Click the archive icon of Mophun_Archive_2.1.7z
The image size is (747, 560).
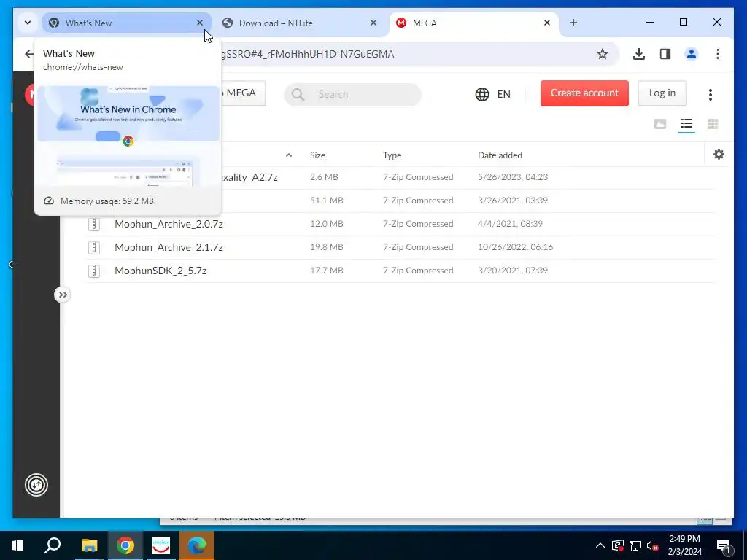[x=94, y=247]
